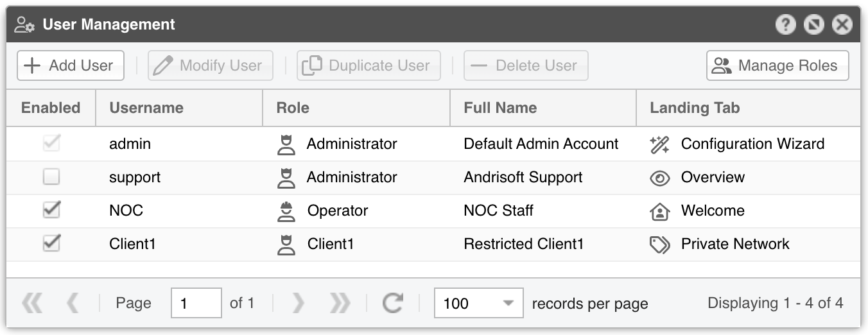
Task: Click the refresh icon
Action: pos(392,303)
